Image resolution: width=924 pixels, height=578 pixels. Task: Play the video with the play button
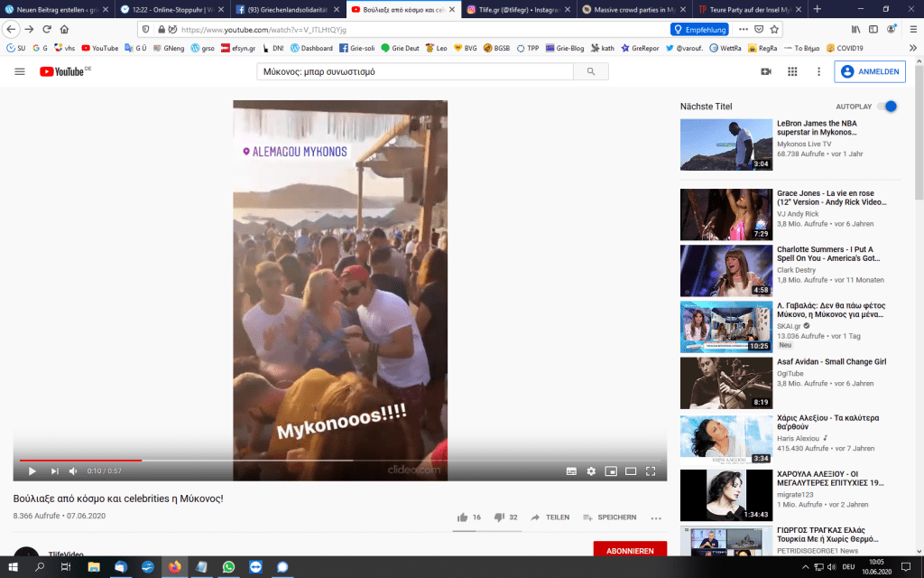pyautogui.click(x=32, y=471)
